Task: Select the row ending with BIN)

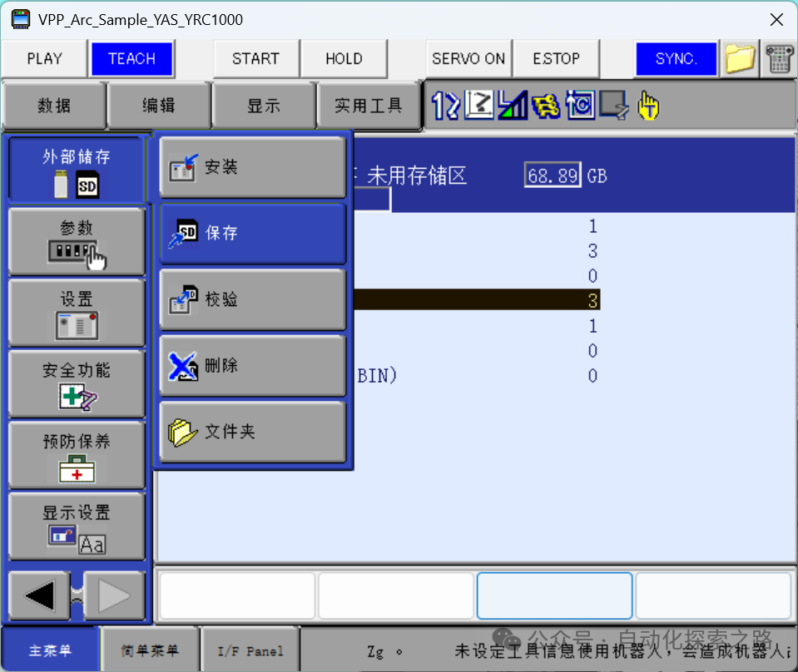Action: (x=478, y=375)
